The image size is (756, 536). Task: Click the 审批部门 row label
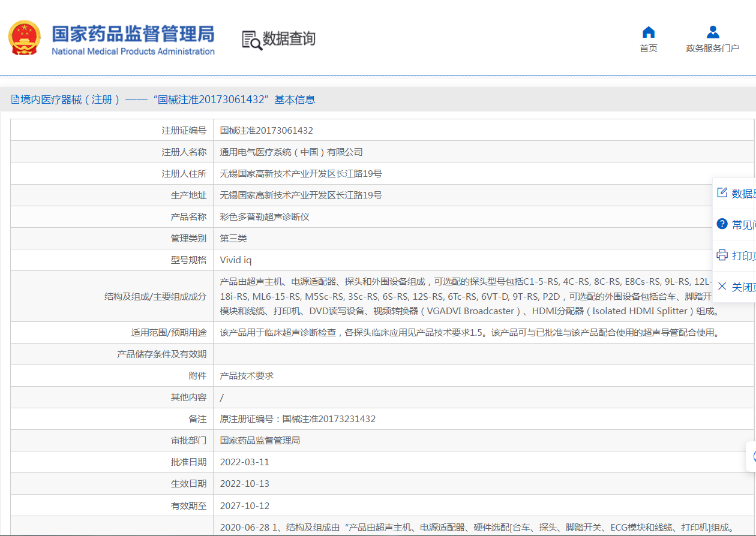click(x=188, y=441)
